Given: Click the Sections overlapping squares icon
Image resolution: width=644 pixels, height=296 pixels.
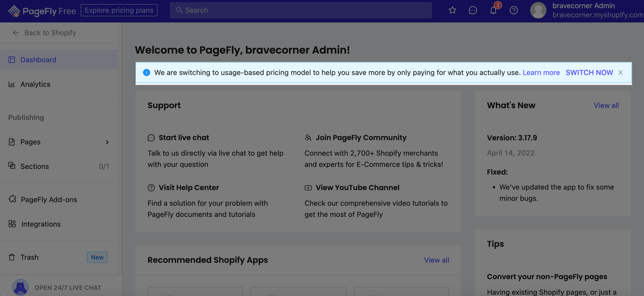Looking at the screenshot, I should click(x=12, y=166).
